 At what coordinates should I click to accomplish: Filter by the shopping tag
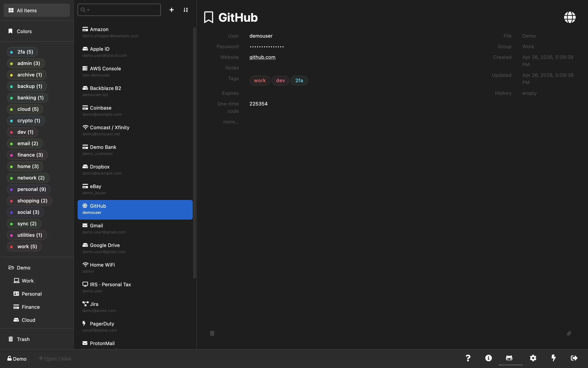[29, 201]
